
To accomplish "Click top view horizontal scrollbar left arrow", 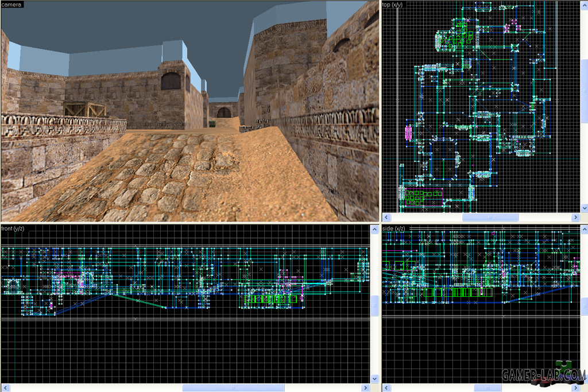I will (x=386, y=218).
